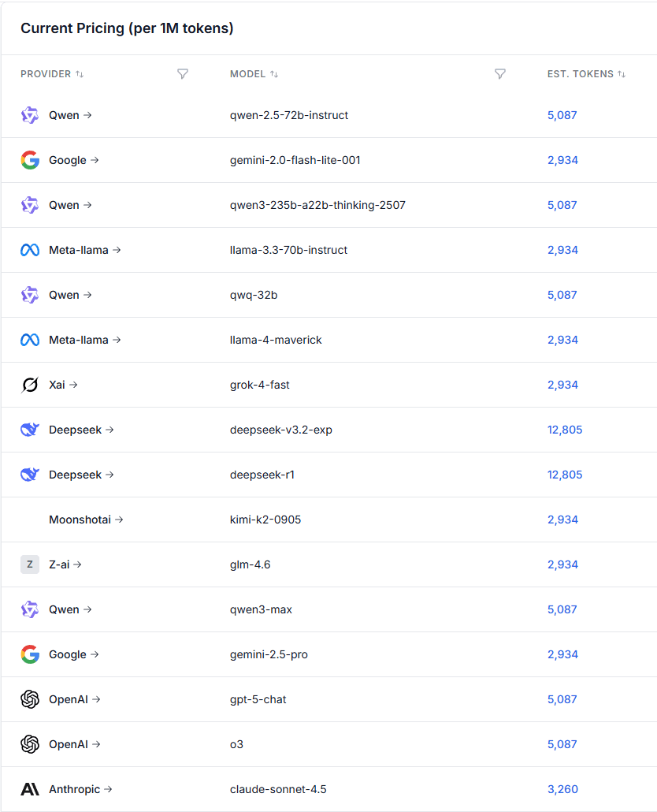Select model name grok-4-fast
This screenshot has width=657, height=812.
click(260, 385)
